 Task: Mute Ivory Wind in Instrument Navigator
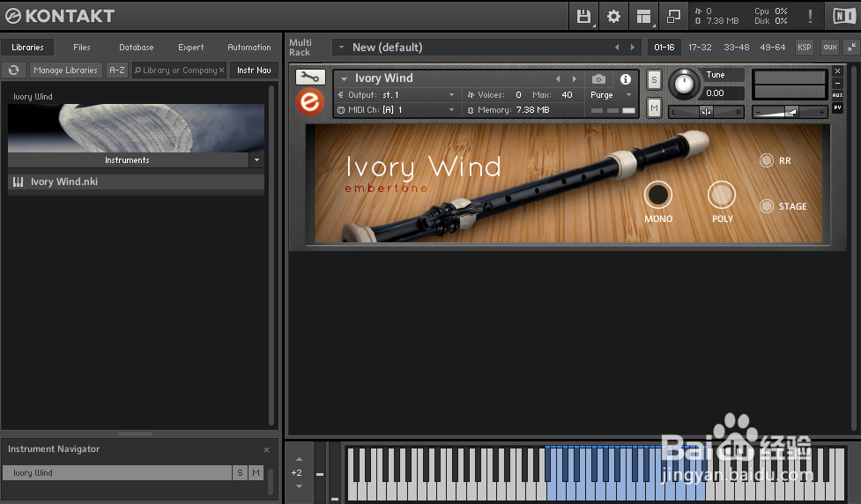(x=256, y=472)
